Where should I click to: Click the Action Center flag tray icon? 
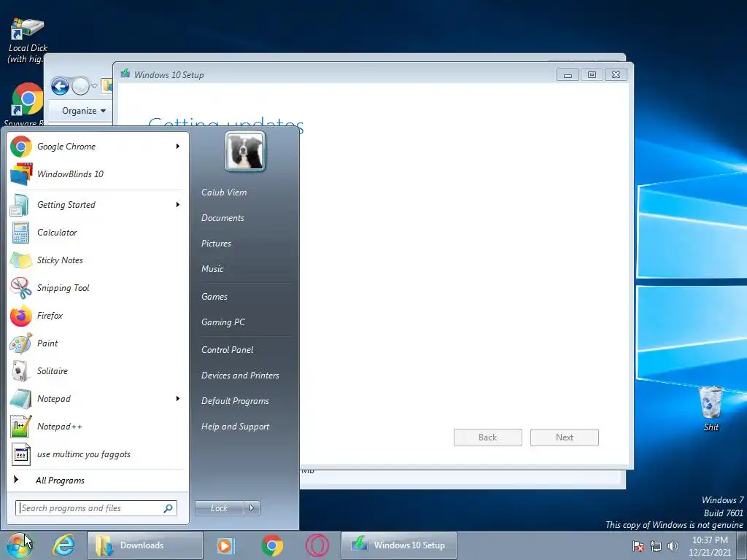click(638, 546)
